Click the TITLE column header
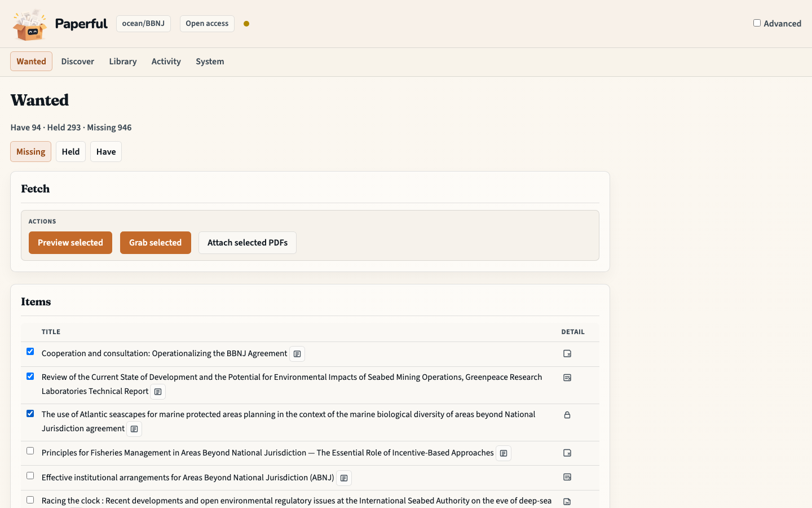 [x=51, y=332]
